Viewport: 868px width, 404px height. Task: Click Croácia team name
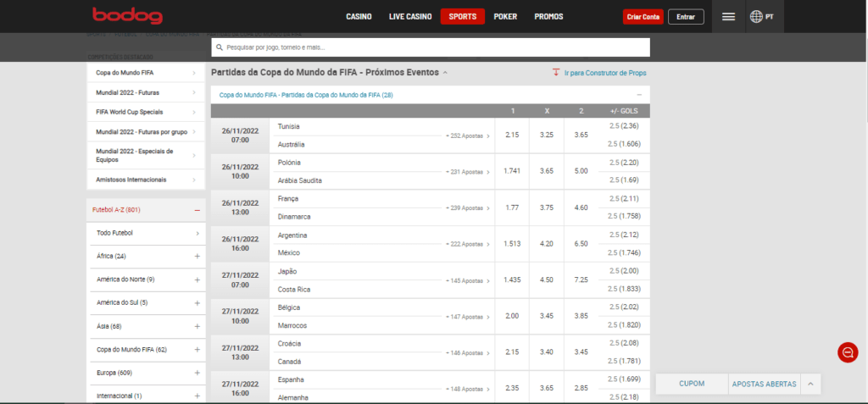click(x=290, y=344)
